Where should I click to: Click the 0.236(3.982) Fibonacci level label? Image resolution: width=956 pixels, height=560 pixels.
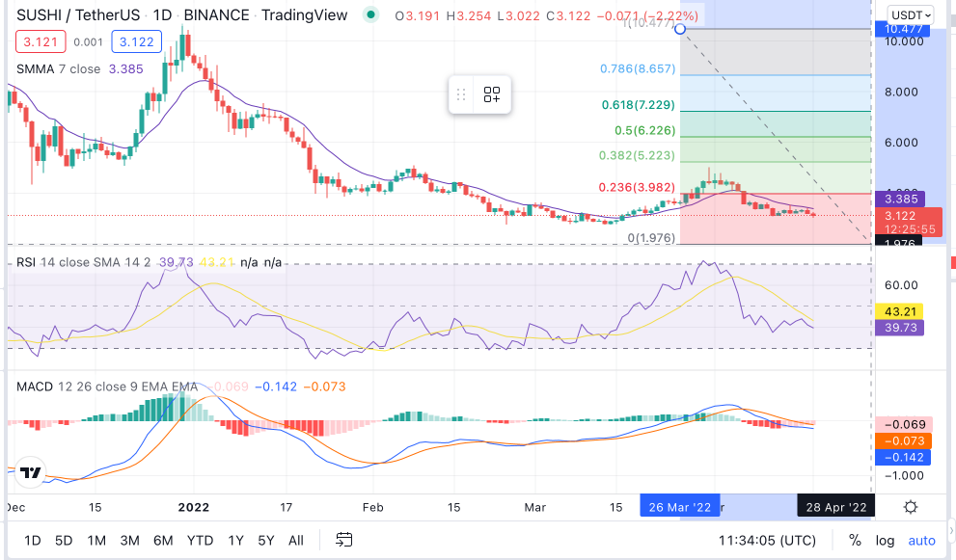tap(637, 187)
